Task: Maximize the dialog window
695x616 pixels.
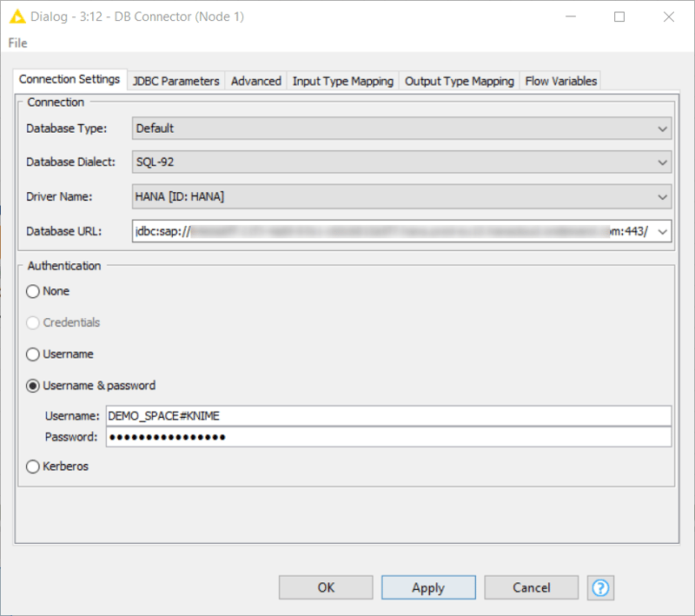Action: (619, 17)
